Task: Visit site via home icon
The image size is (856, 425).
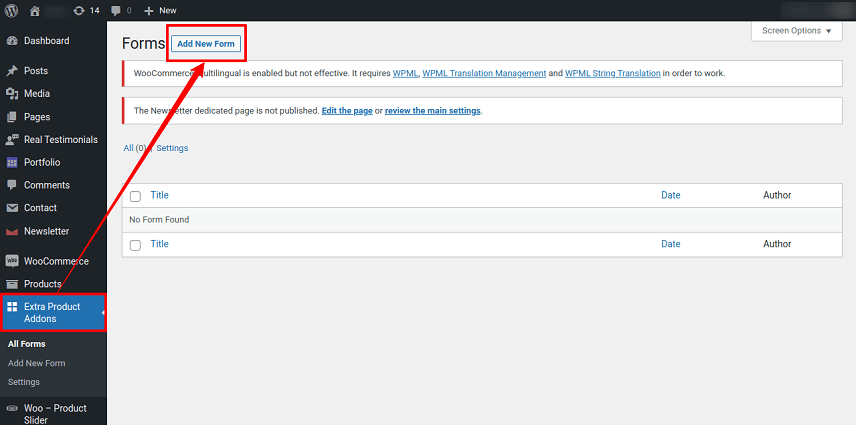Action: [x=35, y=10]
